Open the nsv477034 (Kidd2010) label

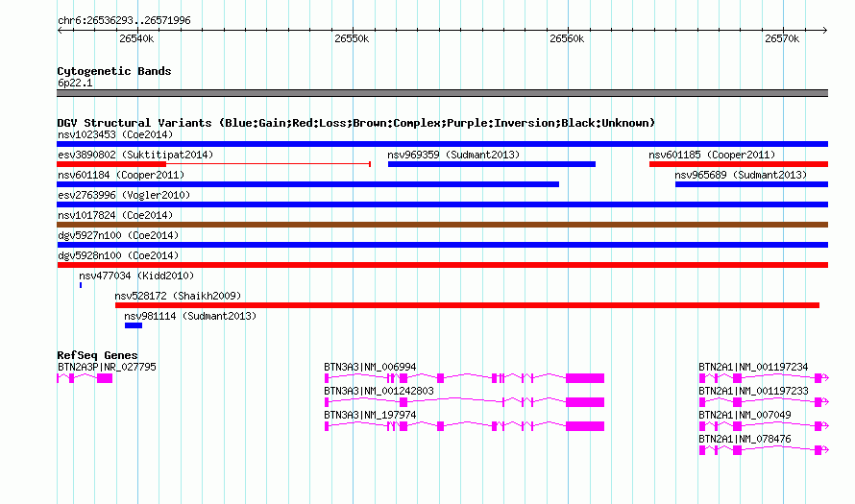pos(136,276)
